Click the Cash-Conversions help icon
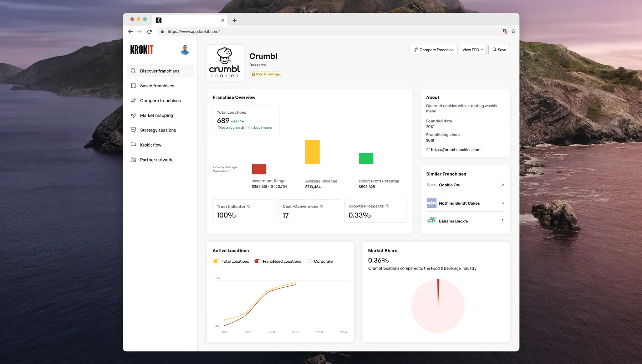Image resolution: width=642 pixels, height=364 pixels. pos(321,206)
